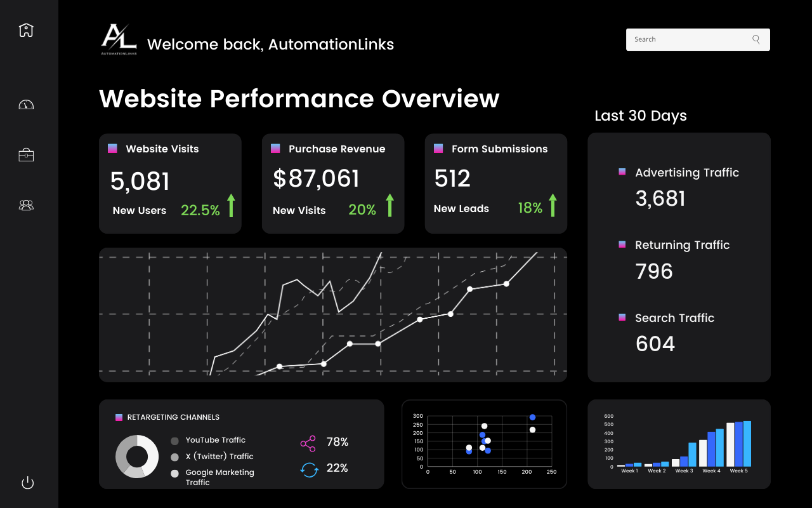Click the X (Twitter) Traffic legend dot
This screenshot has width=812, height=508.
click(174, 457)
